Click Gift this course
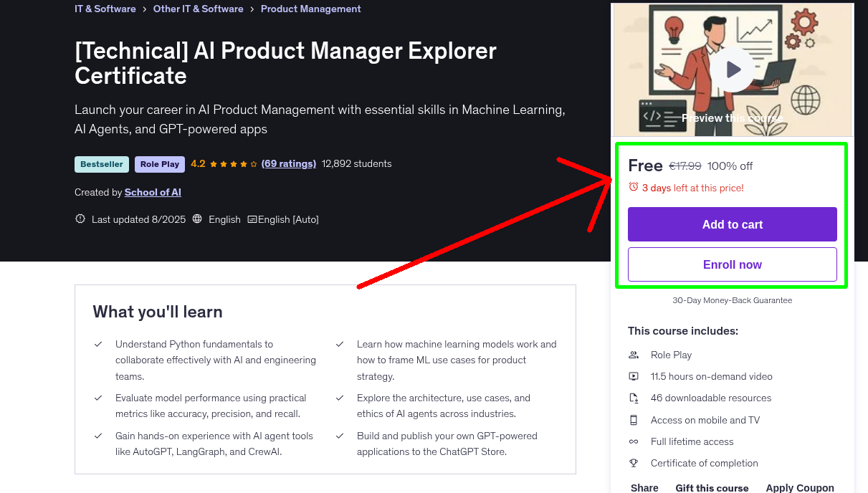The width and height of the screenshot is (868, 493). click(712, 487)
